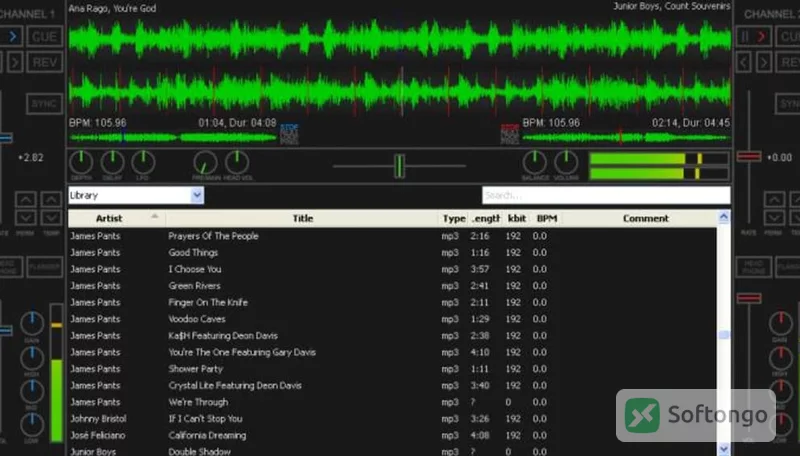Click the crossfader handle

(x=399, y=166)
